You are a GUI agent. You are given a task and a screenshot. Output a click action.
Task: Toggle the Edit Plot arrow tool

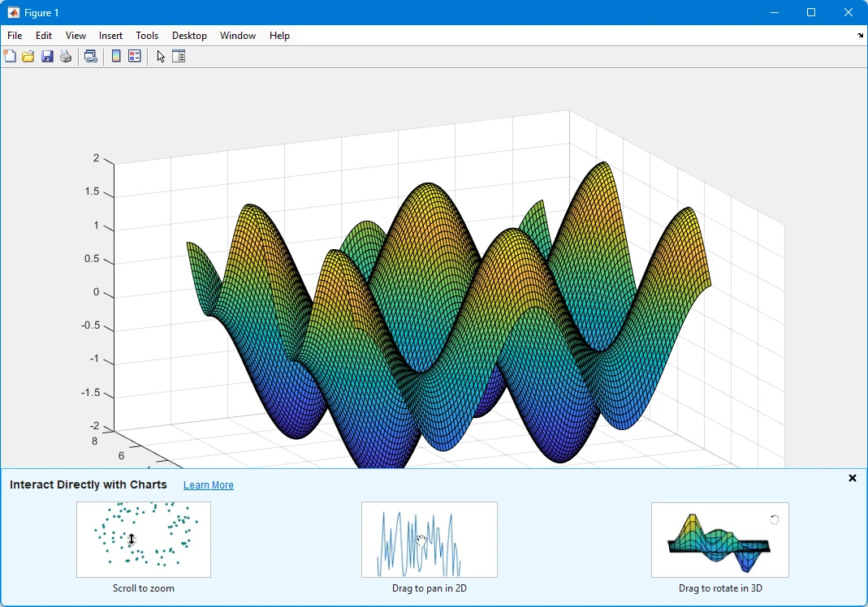(161, 56)
